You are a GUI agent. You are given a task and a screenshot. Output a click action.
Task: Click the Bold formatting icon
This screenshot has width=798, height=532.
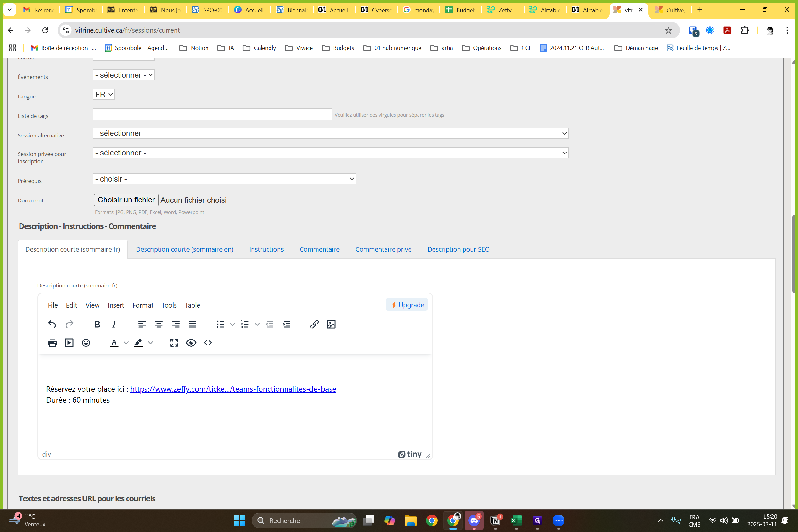[97, 324]
